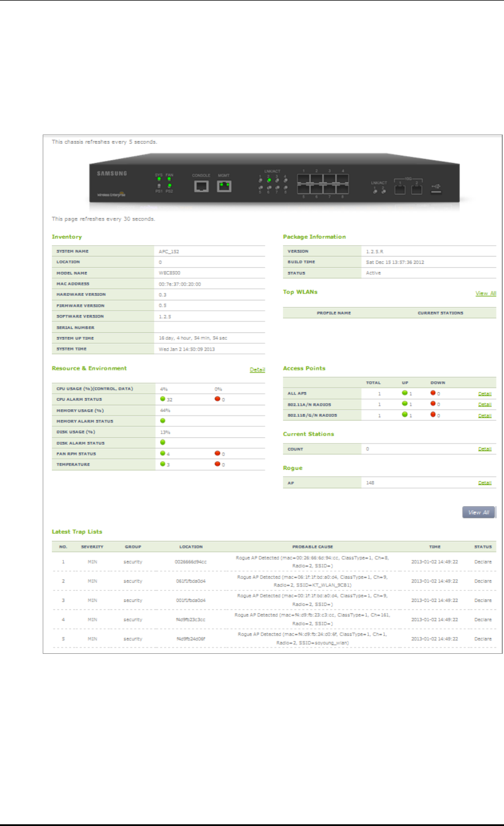Click the CONSOLE port on the chassis
Image resolution: width=504 pixels, height=826 pixels.
point(202,186)
